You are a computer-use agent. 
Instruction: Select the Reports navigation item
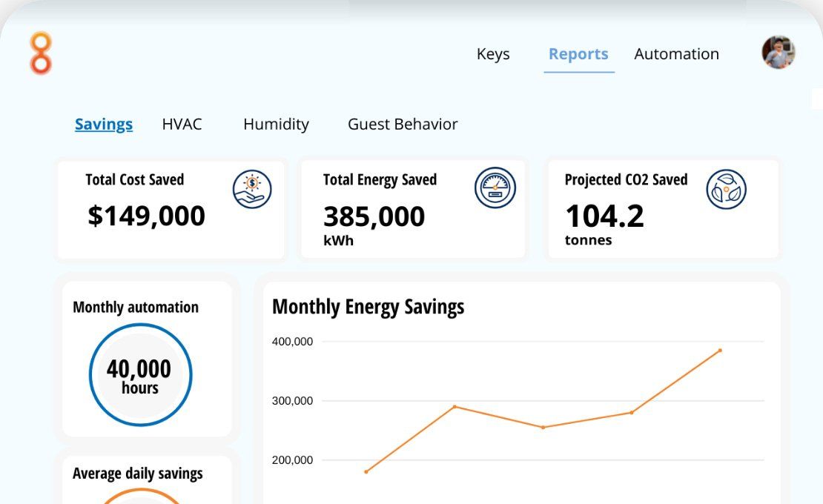(x=578, y=54)
